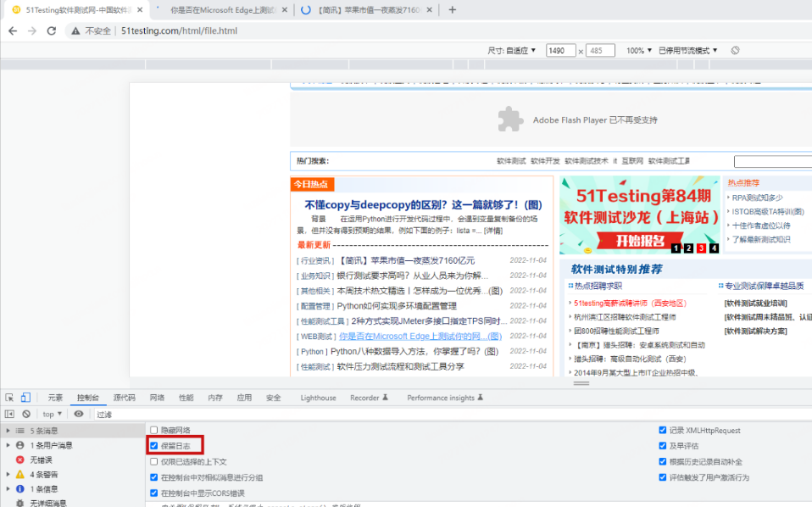The image size is (812, 507).
Task: Select banner slide number 1
Action: 676,248
